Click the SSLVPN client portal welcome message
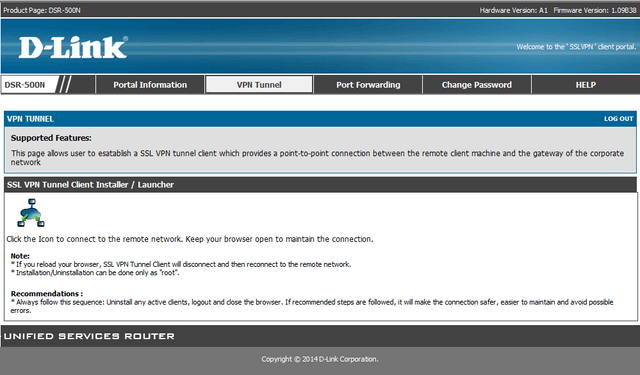The height and width of the screenshot is (375, 640). pyautogui.click(x=576, y=47)
